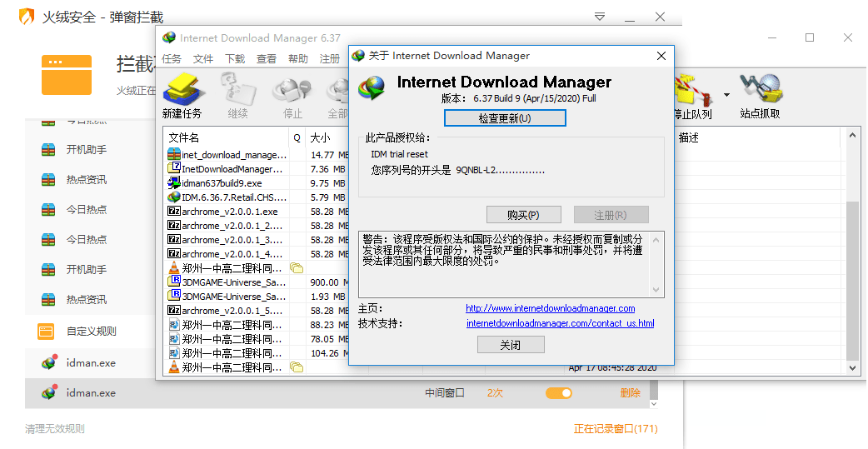Click the 检查更新(U) button
Viewport: 868px width, 449px height.
505,118
